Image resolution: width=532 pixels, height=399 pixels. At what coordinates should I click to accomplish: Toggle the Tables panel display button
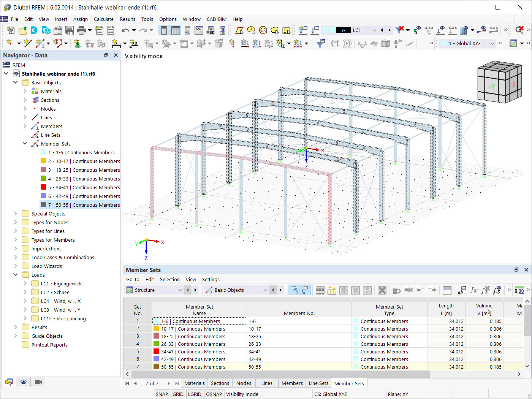coord(176,30)
